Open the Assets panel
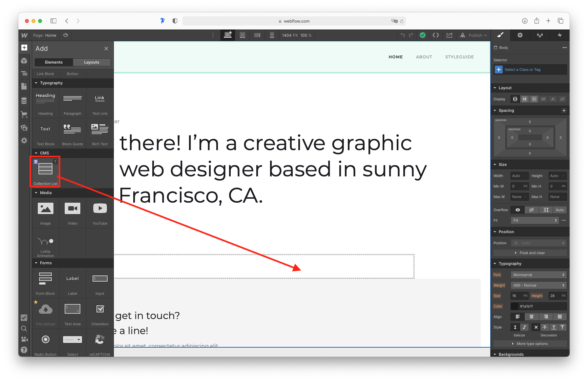Screen dimensions: 588x381 click(x=24, y=128)
